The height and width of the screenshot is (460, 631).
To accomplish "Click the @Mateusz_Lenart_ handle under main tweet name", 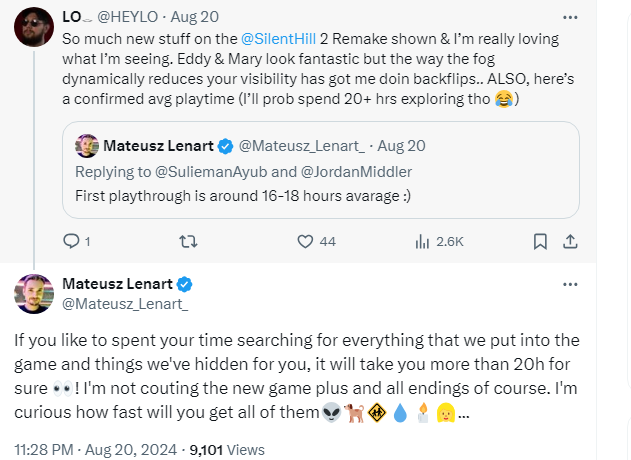I will pos(125,302).
